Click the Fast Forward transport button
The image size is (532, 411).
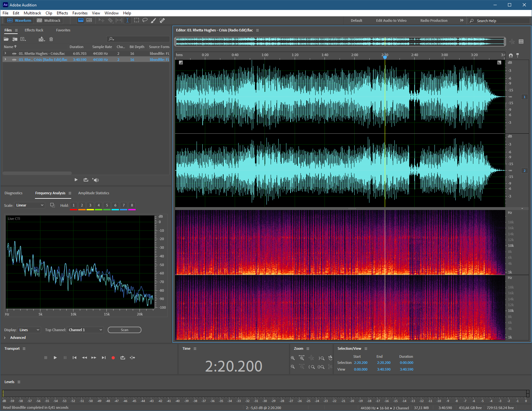pyautogui.click(x=94, y=357)
